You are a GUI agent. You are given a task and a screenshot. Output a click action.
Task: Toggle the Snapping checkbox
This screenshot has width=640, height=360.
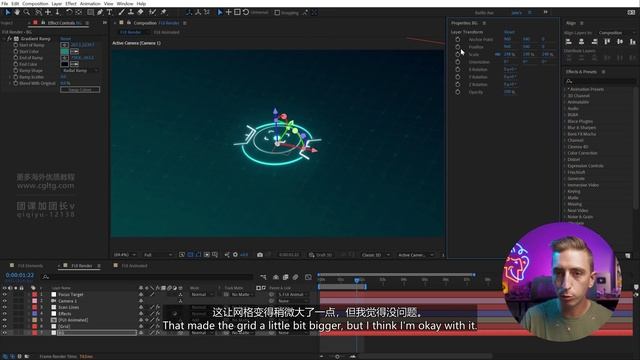pyautogui.click(x=277, y=13)
